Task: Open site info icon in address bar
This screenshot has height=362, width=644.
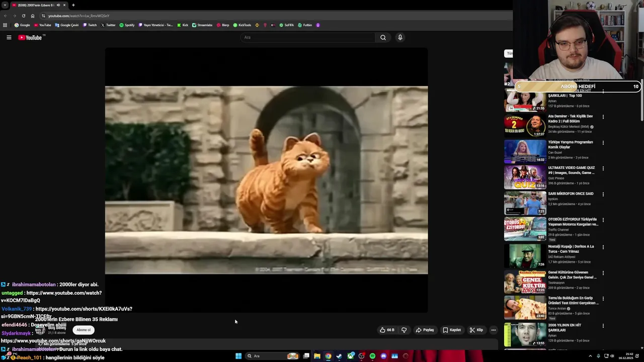Action: pos(43,16)
